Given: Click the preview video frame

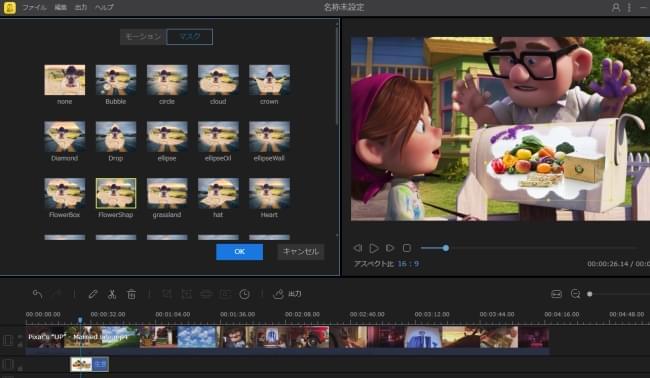Looking at the screenshot, I should click(500, 128).
